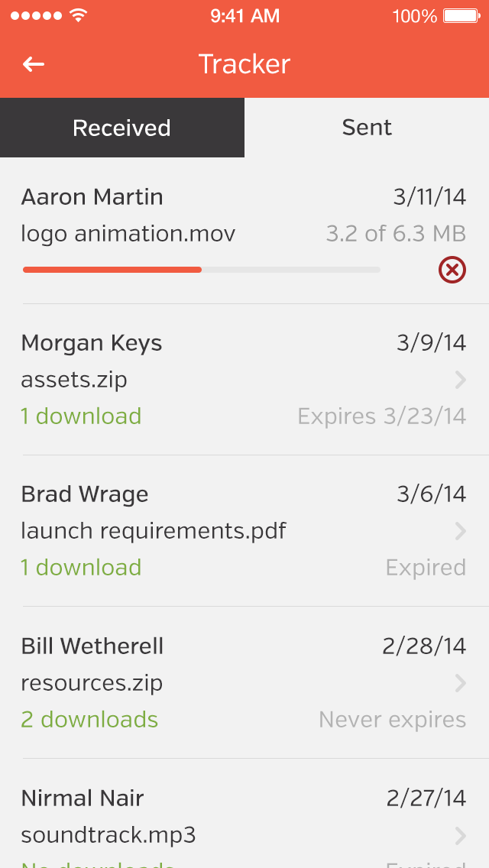Screen dimensions: 489x868
Task: Select the Aaron Martin transfer entry
Action: point(92,197)
